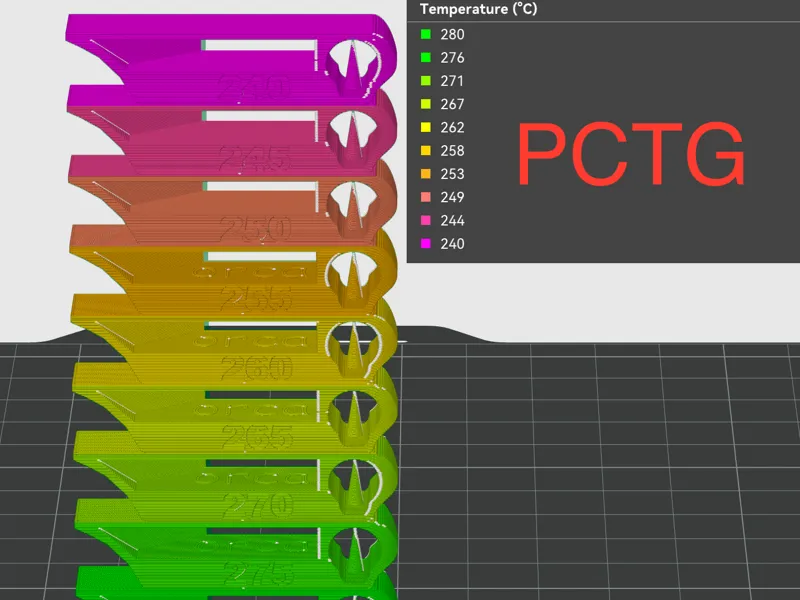Click the 267 temperature color swatch

(x=426, y=104)
